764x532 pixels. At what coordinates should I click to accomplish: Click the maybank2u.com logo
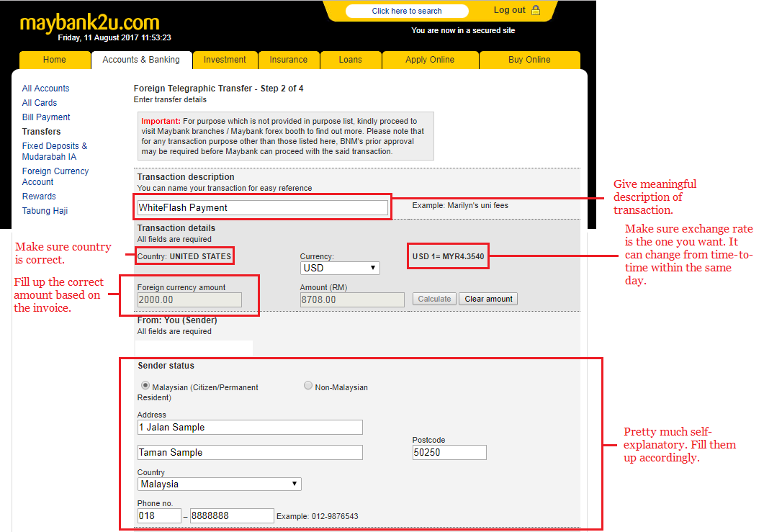point(90,23)
